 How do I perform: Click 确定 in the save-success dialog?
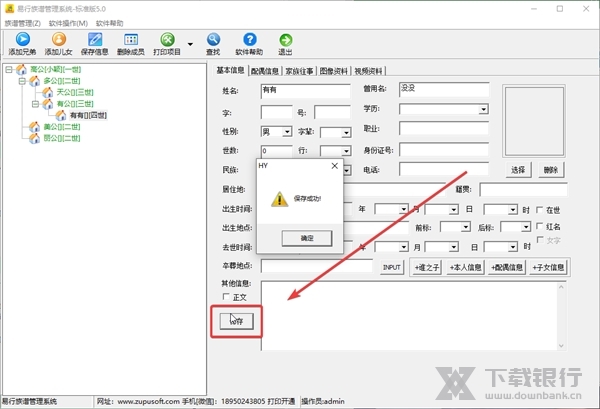(x=307, y=238)
